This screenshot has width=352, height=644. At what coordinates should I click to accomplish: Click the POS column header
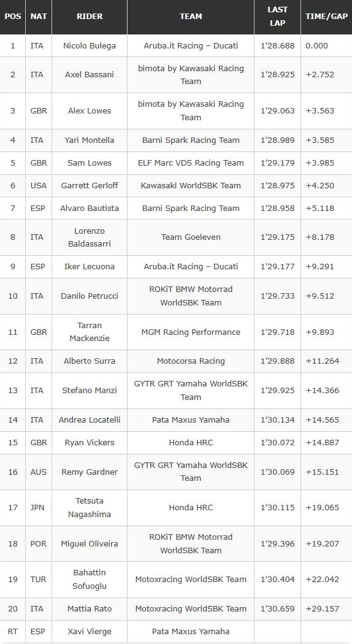click(x=13, y=17)
